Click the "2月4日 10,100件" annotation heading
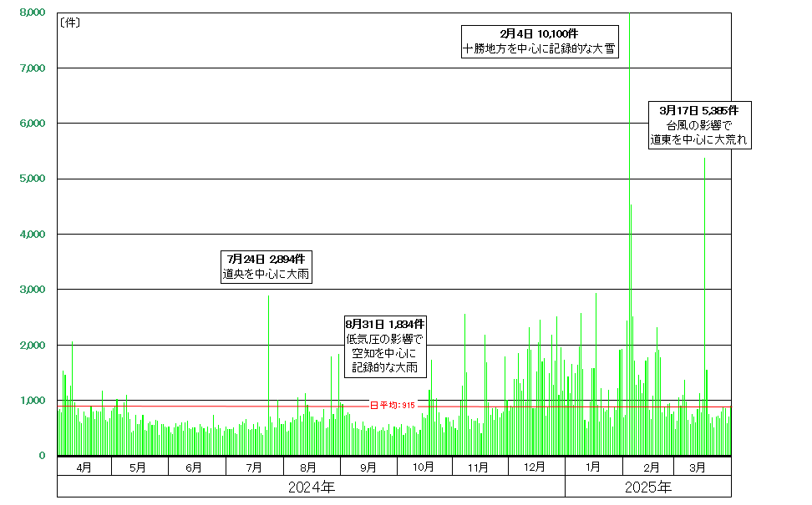The width and height of the screenshot is (812, 505). (x=539, y=34)
